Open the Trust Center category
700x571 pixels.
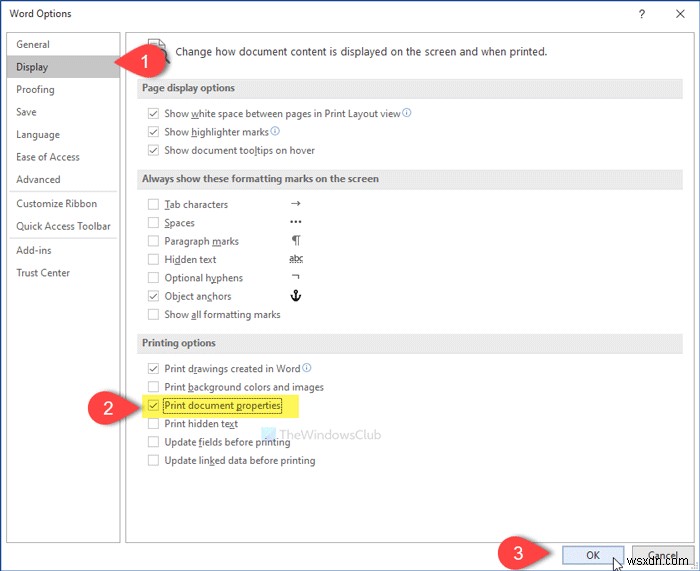tap(63, 273)
